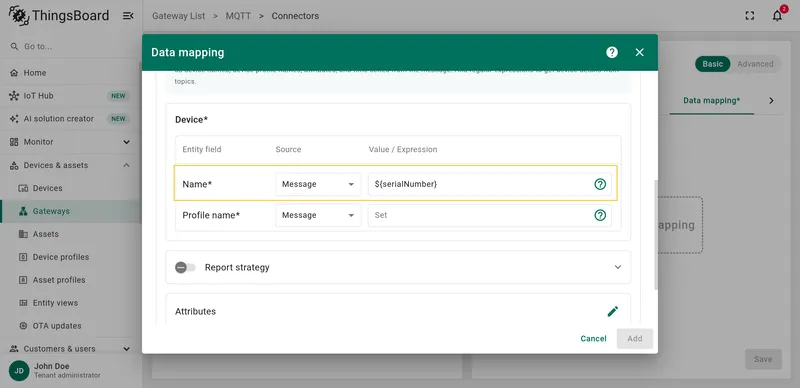Screen dimensions: 800x388
Task: Select the Data mapping* tab
Action: 711,101
